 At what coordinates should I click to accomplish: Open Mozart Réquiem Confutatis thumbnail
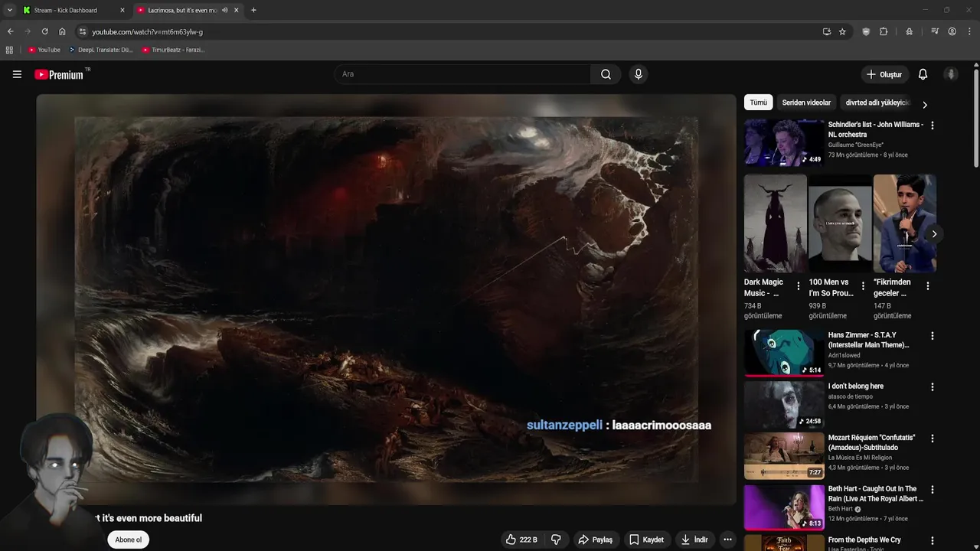pyautogui.click(x=783, y=455)
